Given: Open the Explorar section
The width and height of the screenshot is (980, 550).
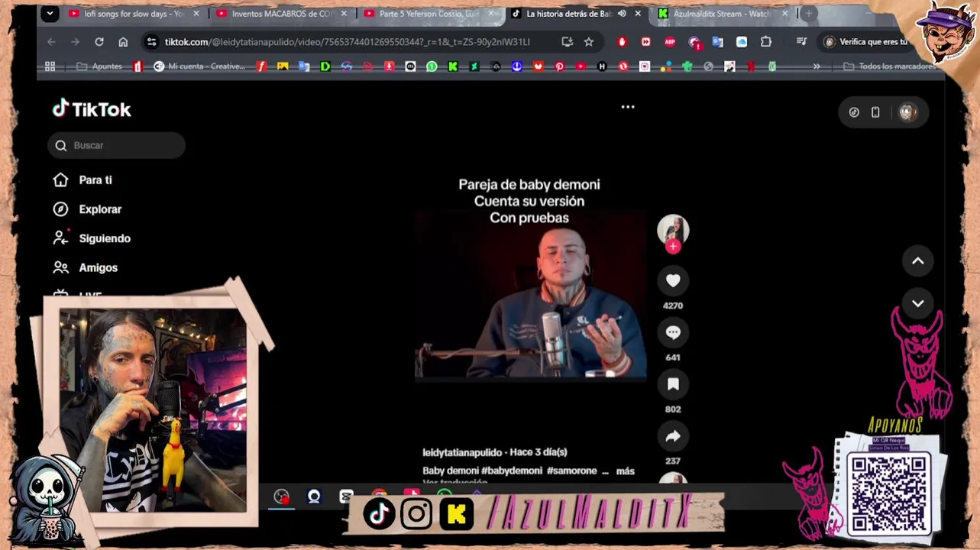Looking at the screenshot, I should coord(87,209).
